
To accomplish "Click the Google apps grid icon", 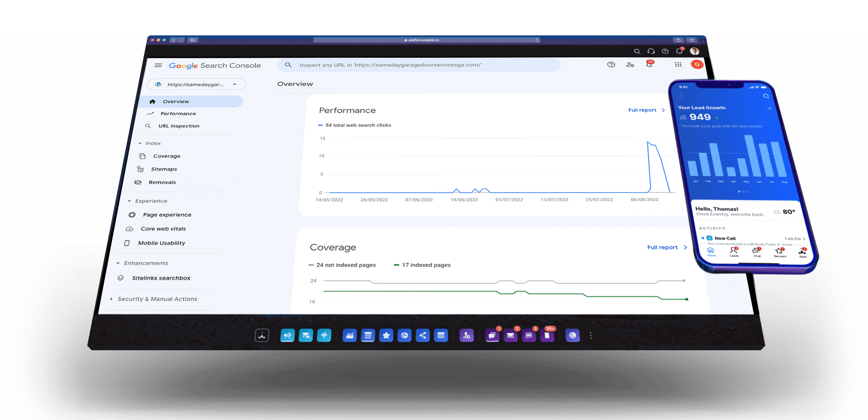I will (x=678, y=65).
